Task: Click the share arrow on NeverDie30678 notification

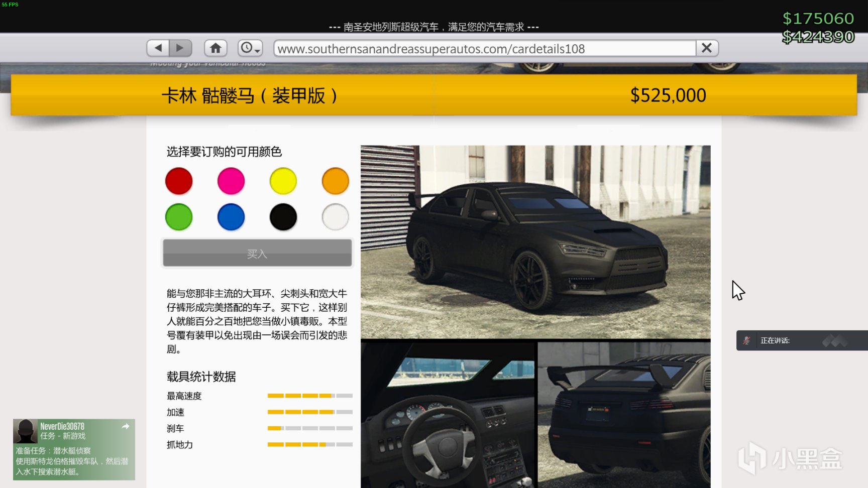Action: [x=126, y=426]
